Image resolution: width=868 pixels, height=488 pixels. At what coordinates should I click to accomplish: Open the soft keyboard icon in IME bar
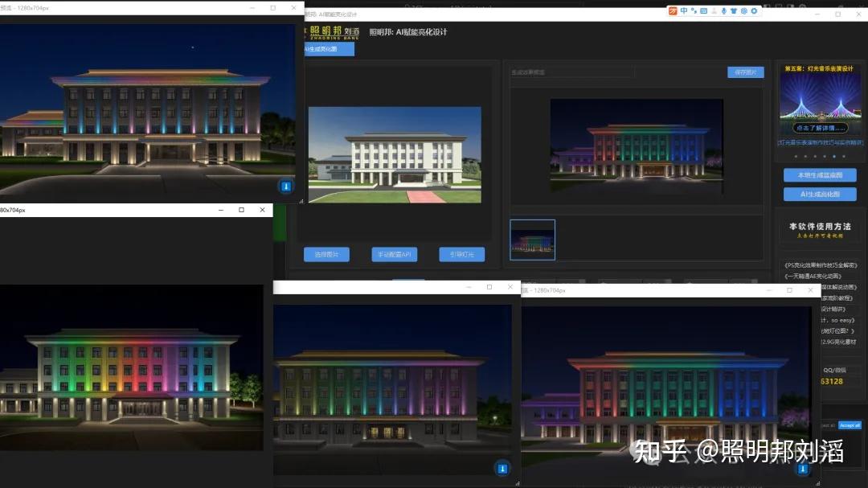click(703, 11)
